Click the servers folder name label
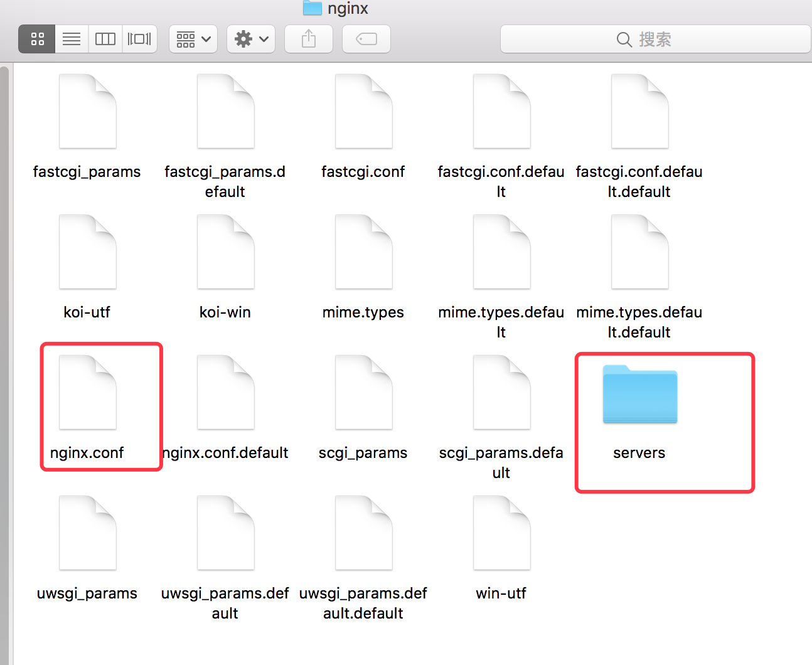 click(639, 453)
